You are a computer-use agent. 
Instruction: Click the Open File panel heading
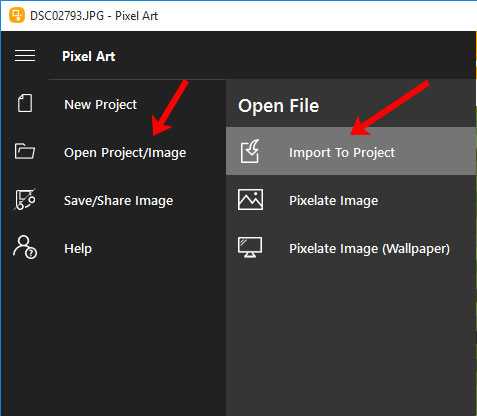[279, 106]
